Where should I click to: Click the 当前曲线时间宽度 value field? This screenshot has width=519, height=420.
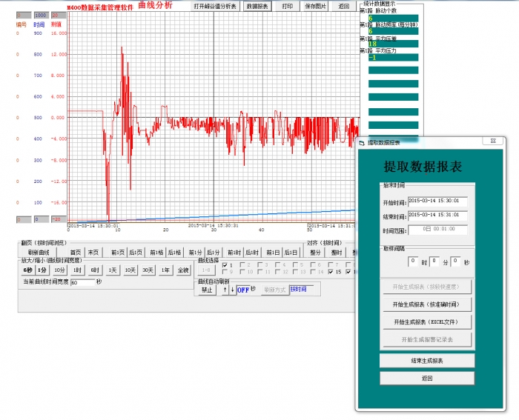[x=82, y=282]
